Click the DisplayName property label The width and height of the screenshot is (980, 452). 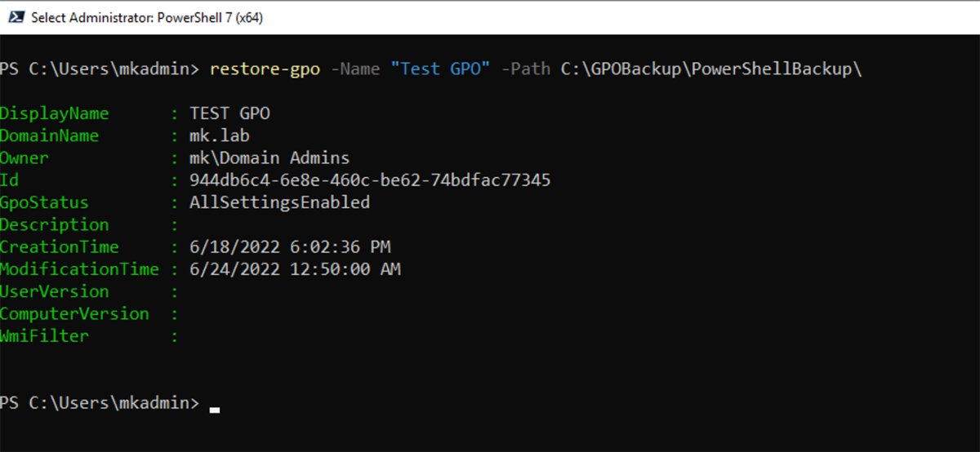click(x=55, y=113)
